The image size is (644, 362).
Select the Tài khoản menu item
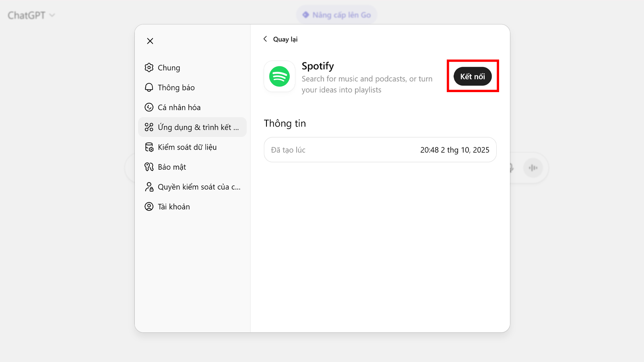pos(174,207)
